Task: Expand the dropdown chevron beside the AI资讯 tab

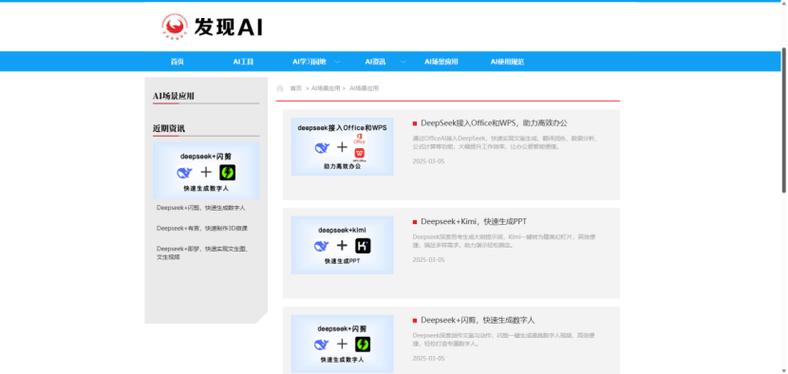Action: point(403,62)
